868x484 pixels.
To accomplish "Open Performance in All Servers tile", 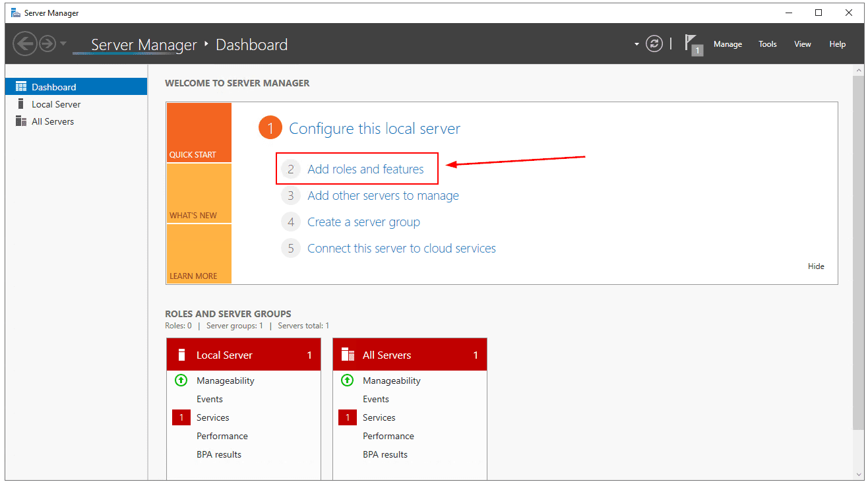I will coord(388,436).
